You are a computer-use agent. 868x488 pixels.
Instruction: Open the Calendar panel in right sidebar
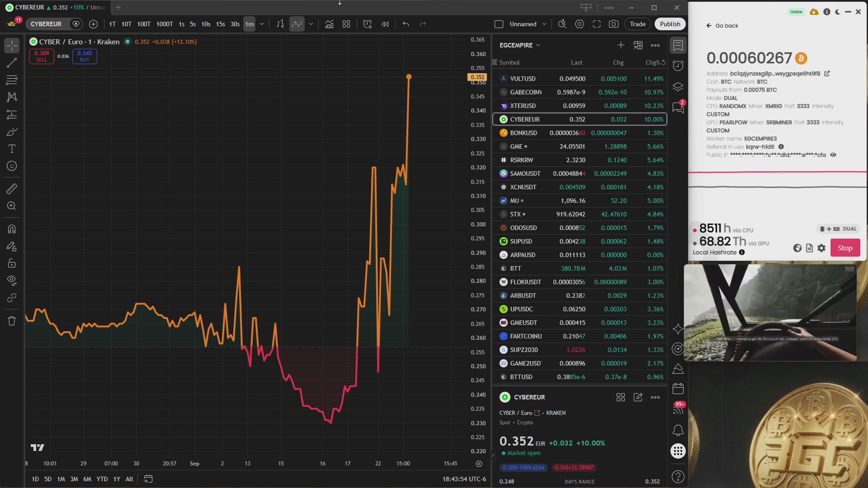678,388
